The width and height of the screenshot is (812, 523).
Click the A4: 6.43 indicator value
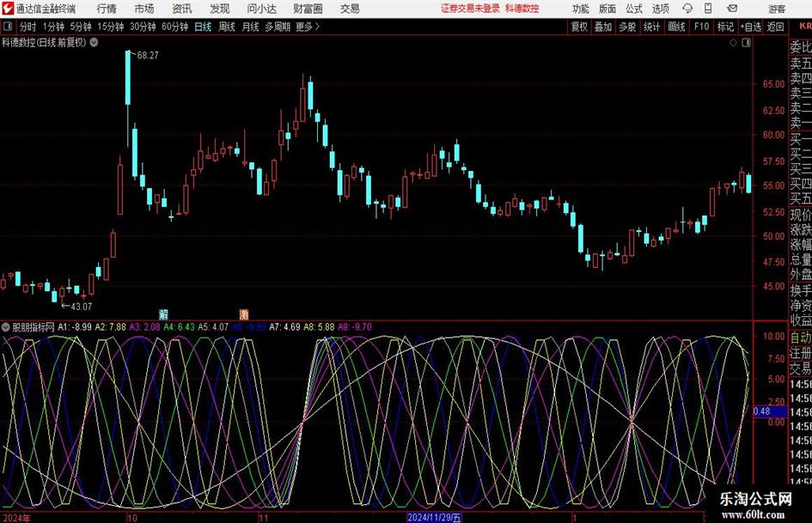pyautogui.click(x=180, y=327)
